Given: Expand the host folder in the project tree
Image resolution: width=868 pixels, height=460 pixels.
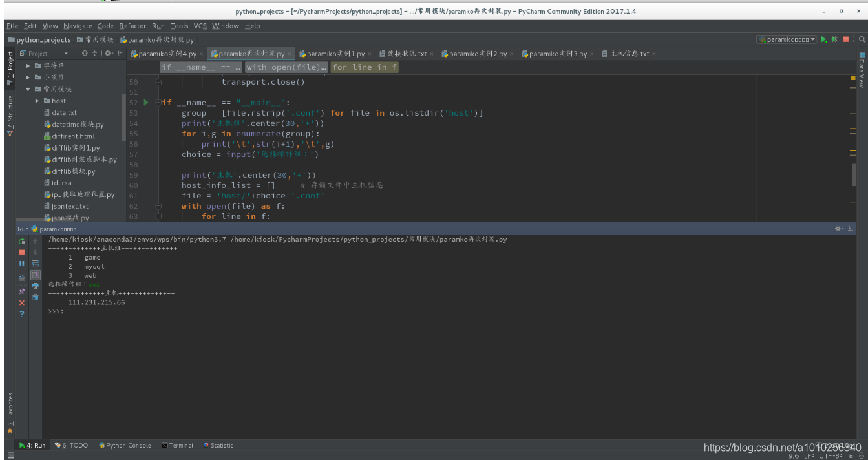Looking at the screenshot, I should click(37, 100).
